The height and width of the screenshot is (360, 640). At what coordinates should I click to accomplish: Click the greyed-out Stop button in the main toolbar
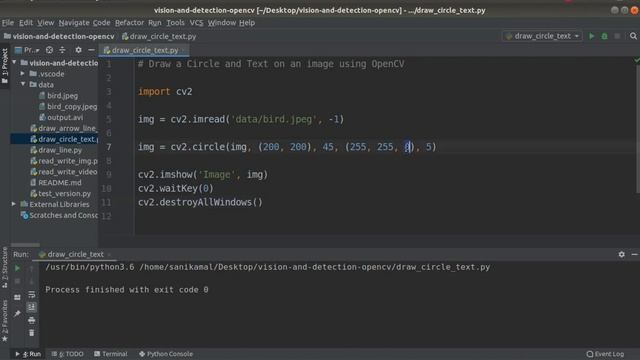point(617,36)
